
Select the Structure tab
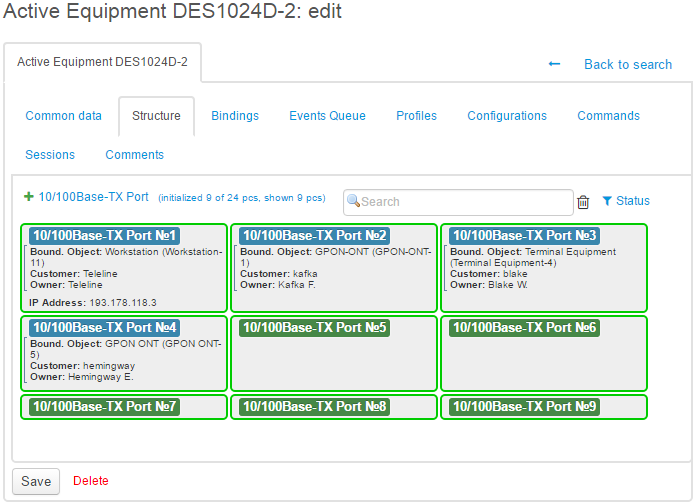click(156, 116)
